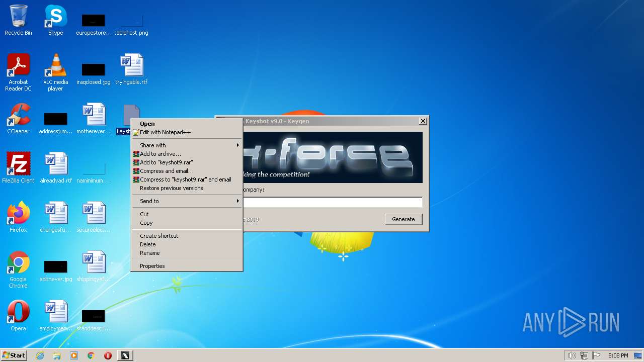Choose Copy in the context menu
The image size is (644, 362).
(x=187, y=223)
